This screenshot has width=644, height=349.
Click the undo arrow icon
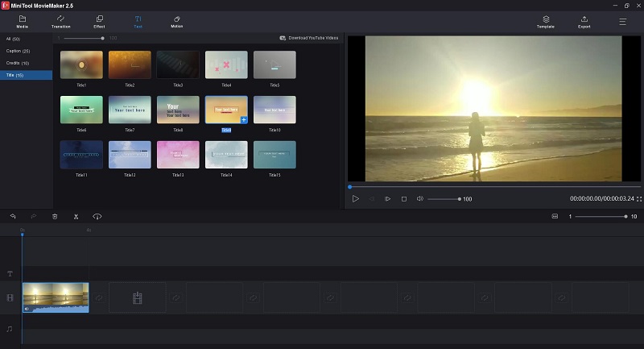point(13,216)
